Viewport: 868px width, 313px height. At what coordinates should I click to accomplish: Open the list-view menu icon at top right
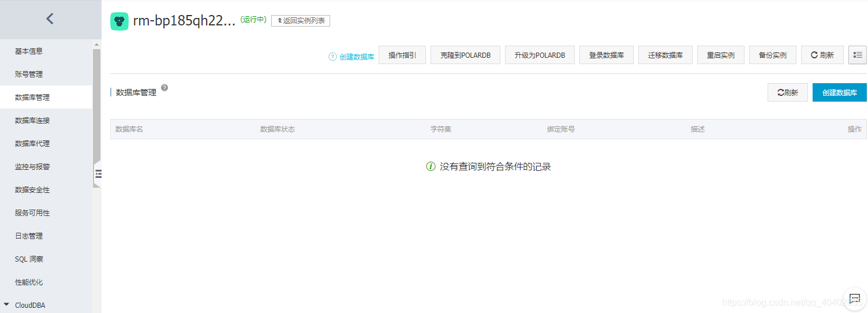858,55
